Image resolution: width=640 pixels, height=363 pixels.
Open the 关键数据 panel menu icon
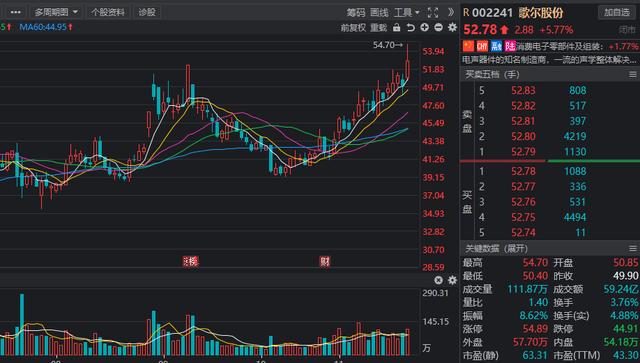632,248
